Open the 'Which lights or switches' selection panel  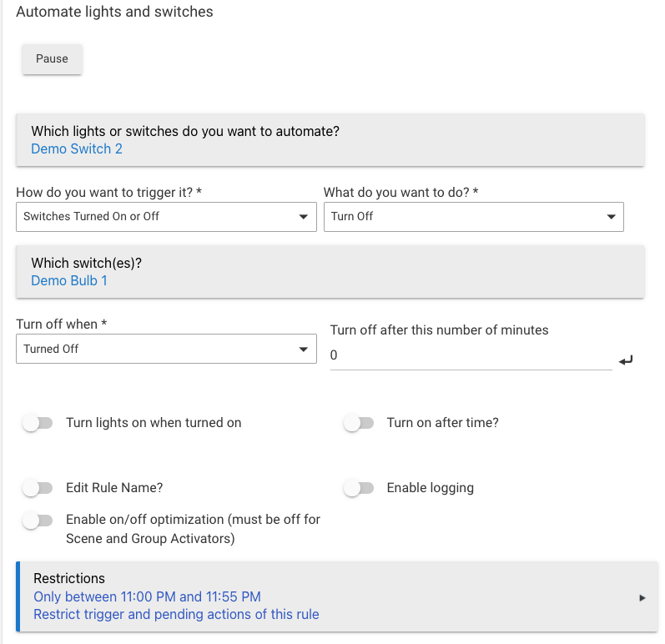click(x=330, y=132)
